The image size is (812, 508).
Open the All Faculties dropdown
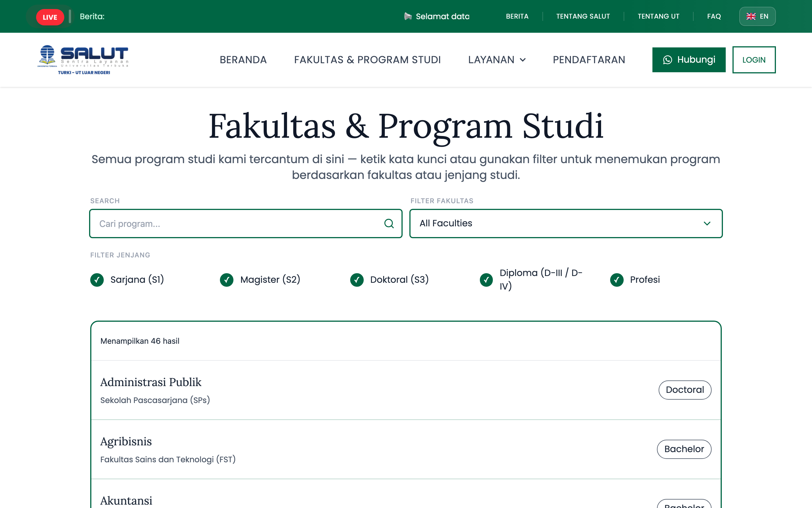(566, 224)
